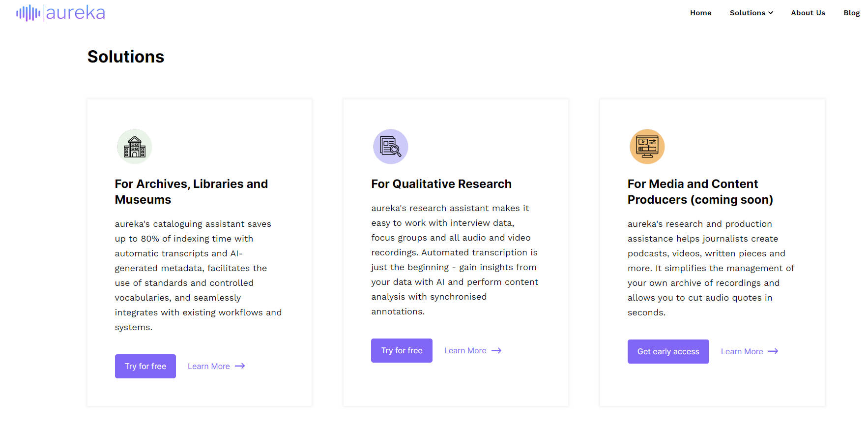Select the For Archives, Libraries and Museums heading
This screenshot has height=432, width=868.
(191, 191)
